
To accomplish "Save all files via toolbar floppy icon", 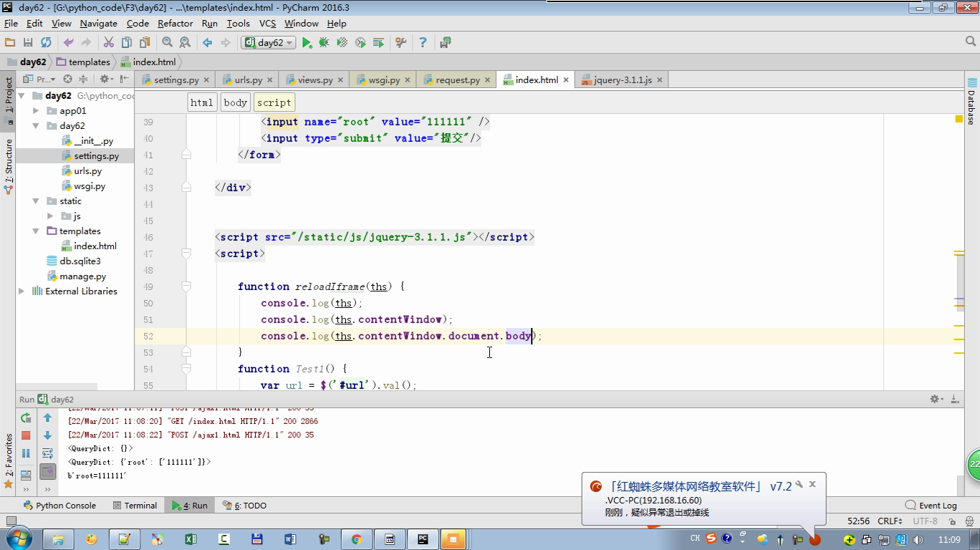I will click(28, 43).
